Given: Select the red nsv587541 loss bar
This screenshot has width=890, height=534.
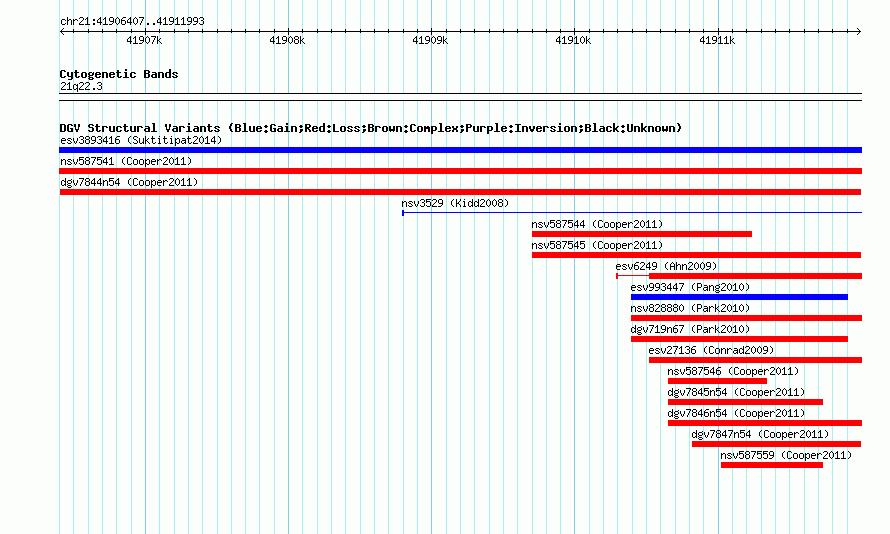Looking at the screenshot, I should pyautogui.click(x=460, y=171).
